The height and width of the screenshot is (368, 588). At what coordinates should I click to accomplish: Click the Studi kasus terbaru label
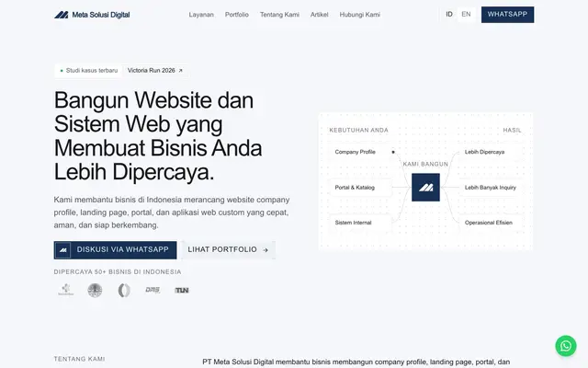[x=92, y=71]
